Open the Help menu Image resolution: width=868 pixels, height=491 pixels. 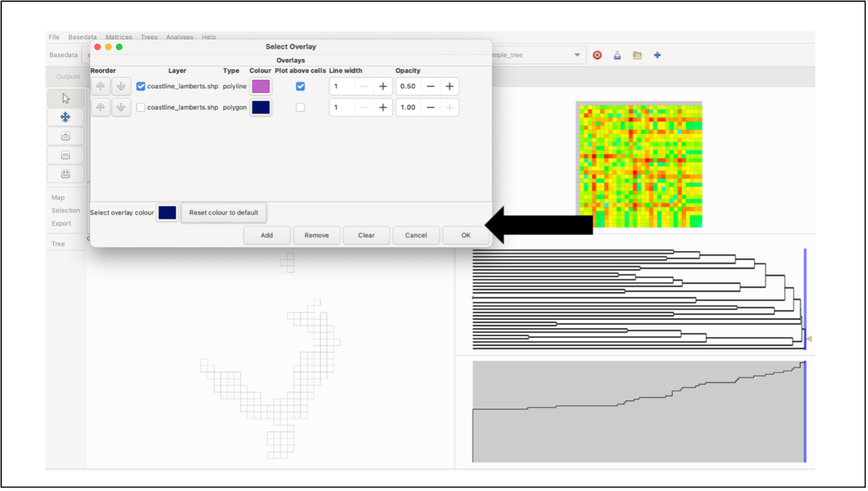209,37
